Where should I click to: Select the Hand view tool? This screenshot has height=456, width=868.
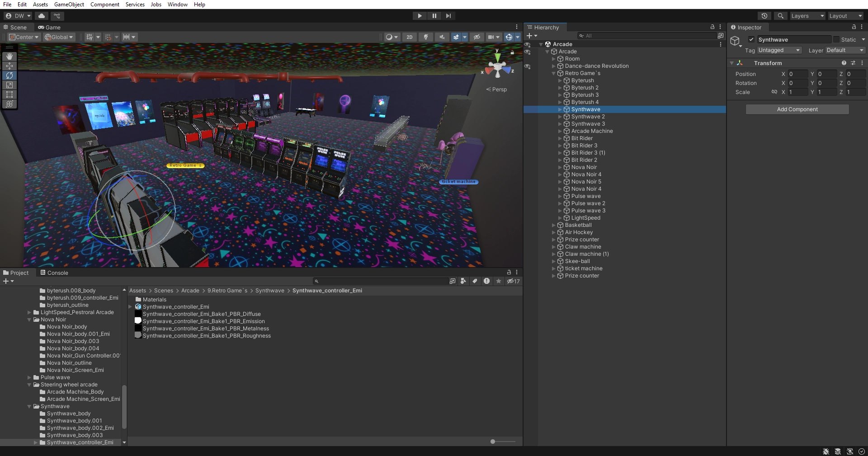(9, 56)
